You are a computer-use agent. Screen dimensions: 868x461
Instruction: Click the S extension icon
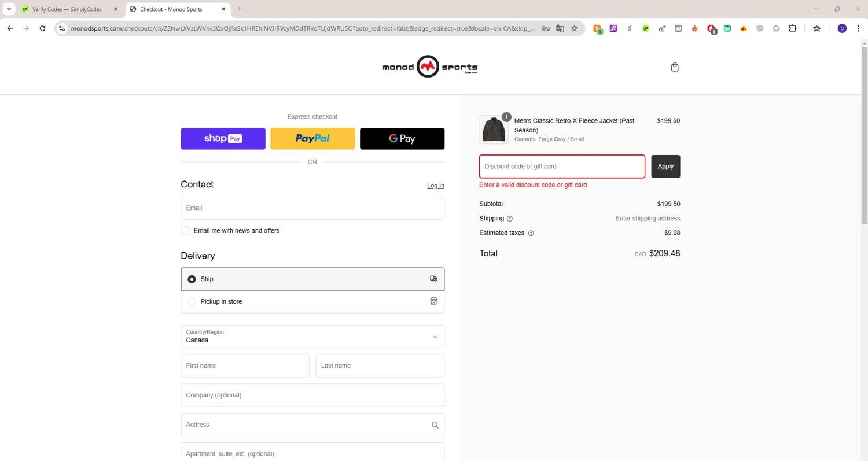click(630, 28)
